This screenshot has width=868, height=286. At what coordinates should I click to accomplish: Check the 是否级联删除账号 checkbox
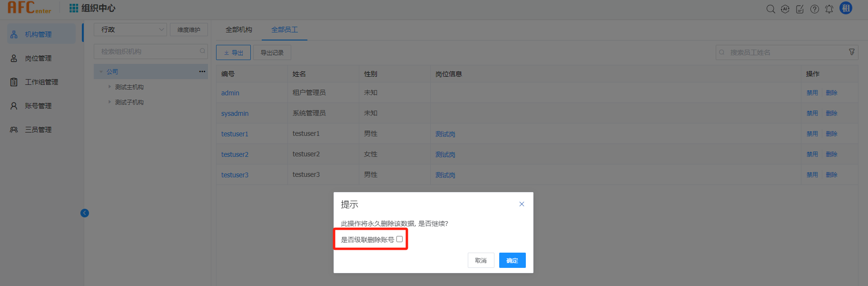399,239
